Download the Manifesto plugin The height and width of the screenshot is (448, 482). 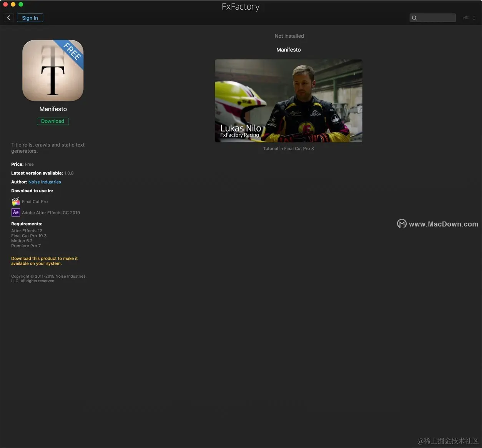[x=53, y=121]
